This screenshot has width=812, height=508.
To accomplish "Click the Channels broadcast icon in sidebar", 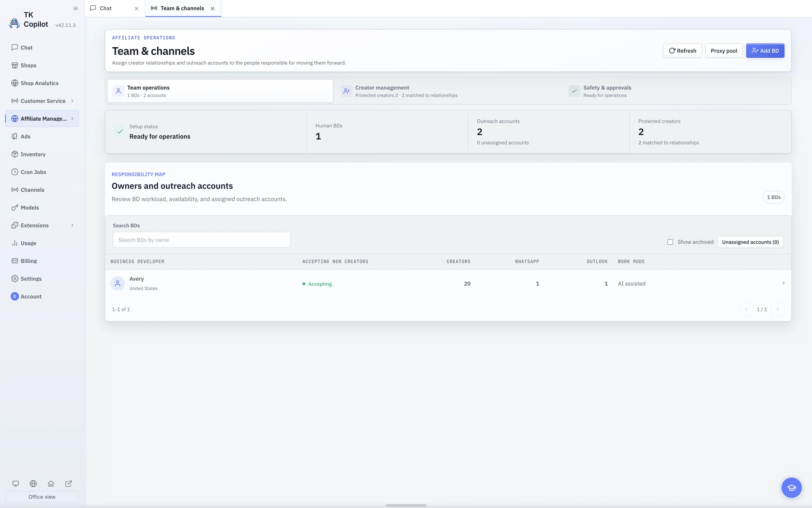I will pyautogui.click(x=14, y=190).
